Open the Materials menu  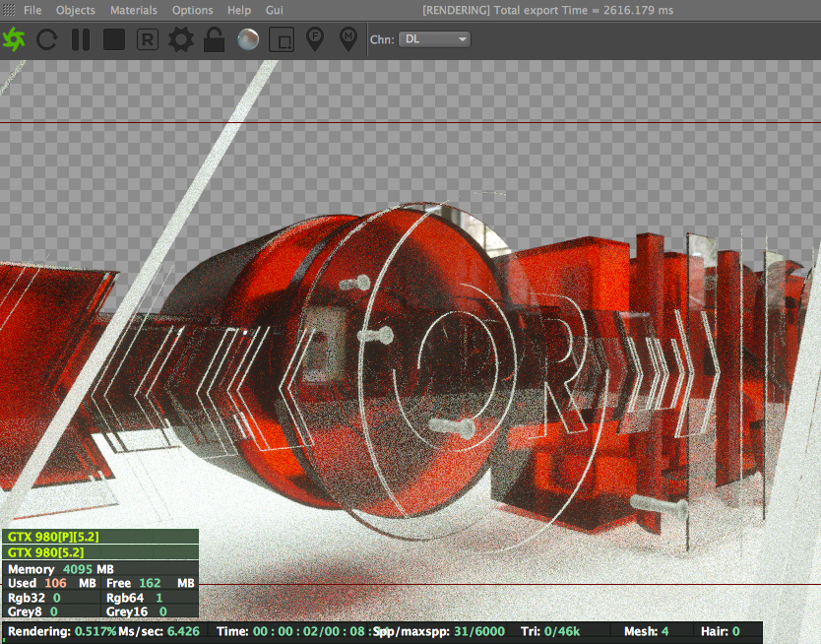[x=134, y=10]
